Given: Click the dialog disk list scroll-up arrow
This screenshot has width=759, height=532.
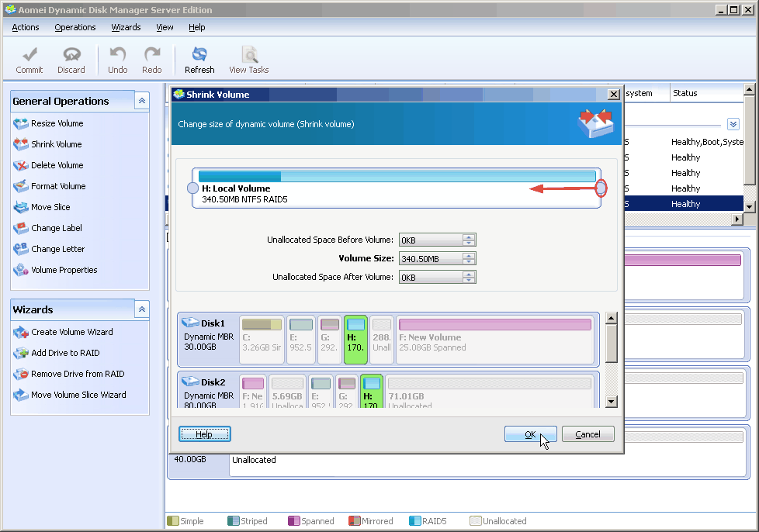Looking at the screenshot, I should pyautogui.click(x=612, y=318).
